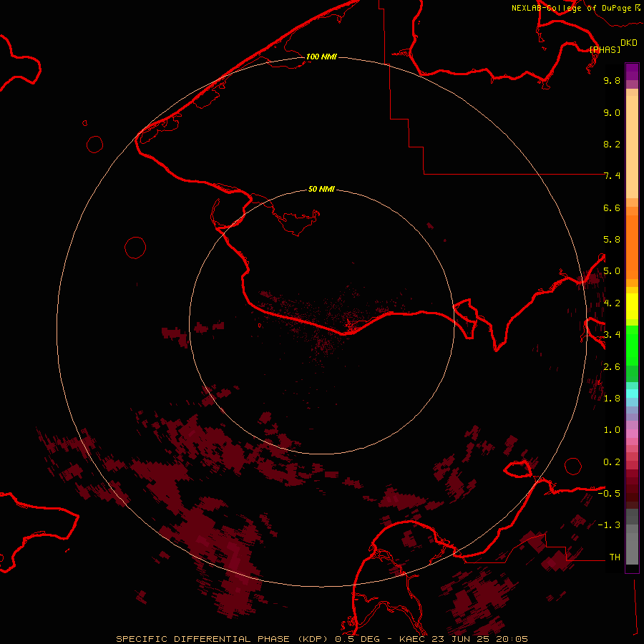Click the [PHAS] unit label
Image resolution: width=644 pixels, height=644 pixels.
click(605, 49)
